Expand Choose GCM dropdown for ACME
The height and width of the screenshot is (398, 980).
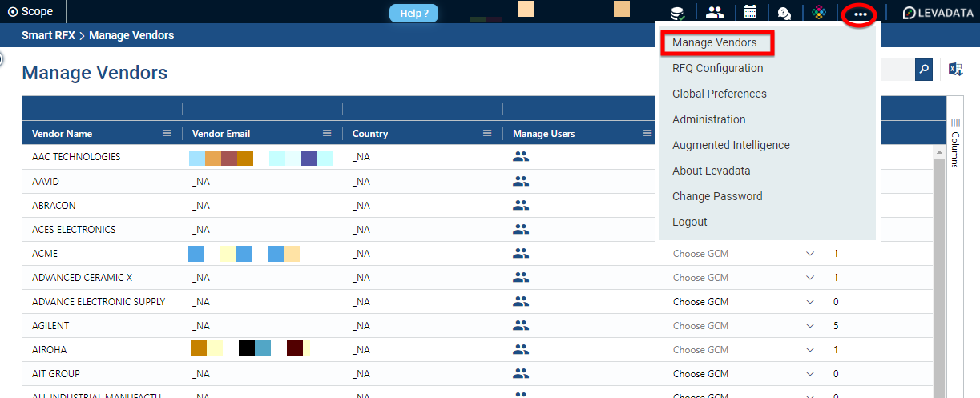(809, 254)
